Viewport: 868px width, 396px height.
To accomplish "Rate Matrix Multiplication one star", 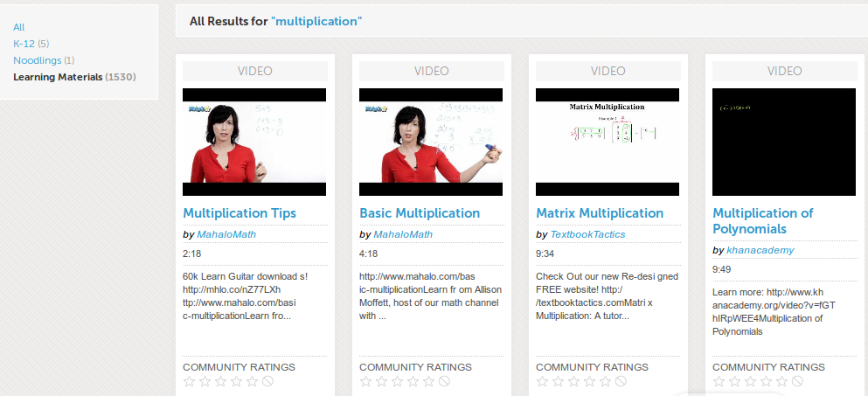I will pos(543,381).
